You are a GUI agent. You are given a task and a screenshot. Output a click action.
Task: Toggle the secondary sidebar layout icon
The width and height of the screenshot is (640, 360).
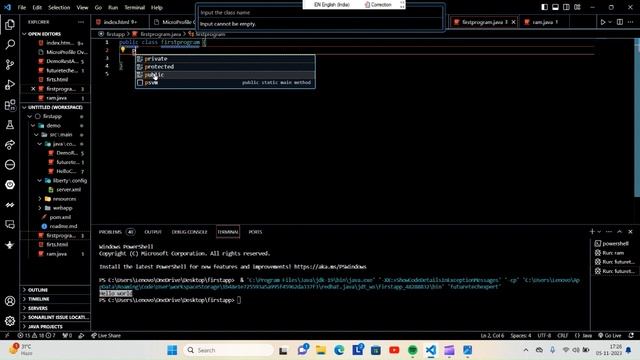pyautogui.click(x=566, y=7)
